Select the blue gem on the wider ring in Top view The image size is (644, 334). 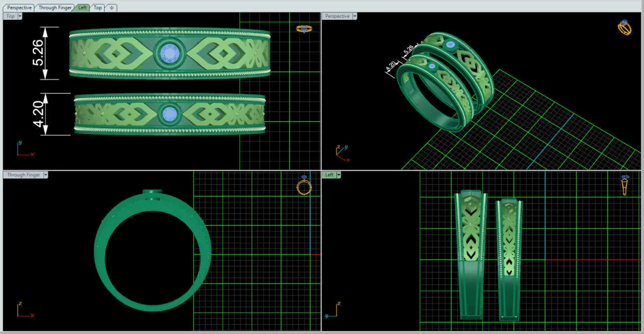[x=170, y=53]
